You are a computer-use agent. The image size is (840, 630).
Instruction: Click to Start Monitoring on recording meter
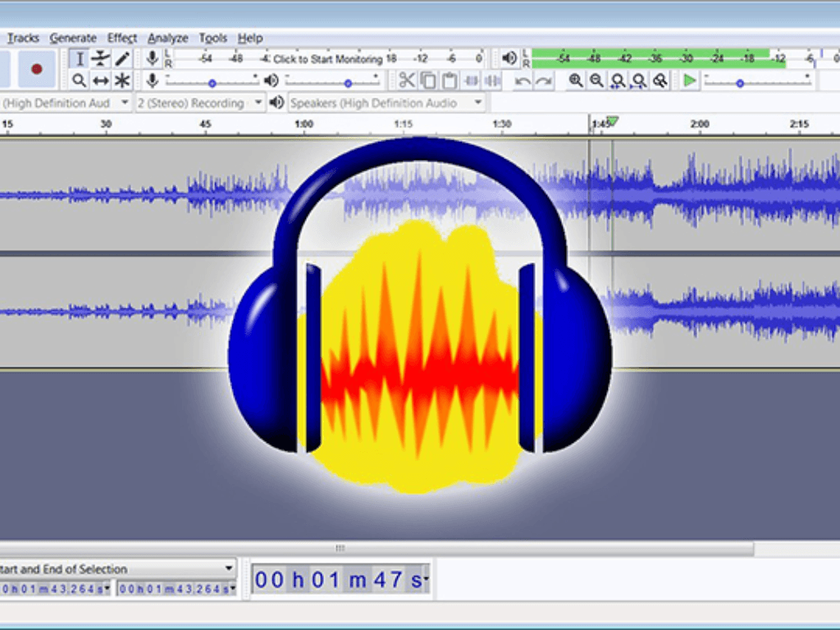pyautogui.click(x=328, y=59)
